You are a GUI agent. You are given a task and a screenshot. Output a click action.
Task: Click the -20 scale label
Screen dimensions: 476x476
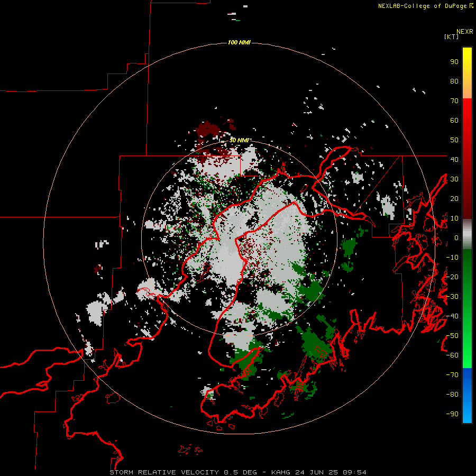pos(452,277)
